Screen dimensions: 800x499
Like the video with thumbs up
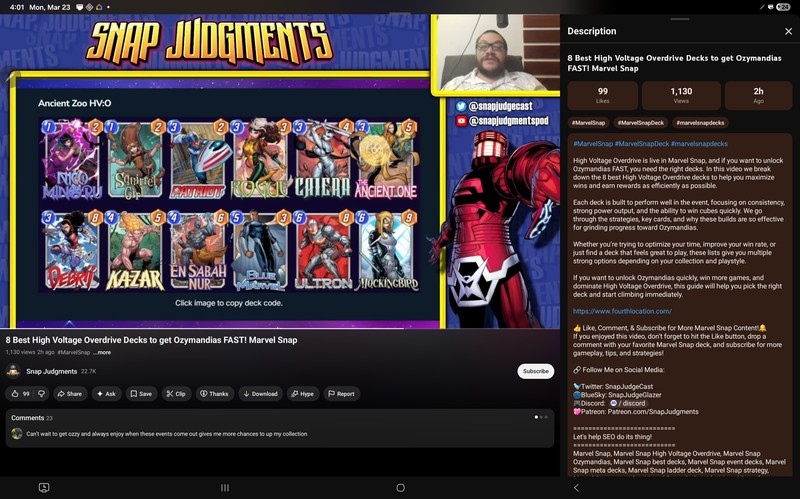click(x=20, y=393)
